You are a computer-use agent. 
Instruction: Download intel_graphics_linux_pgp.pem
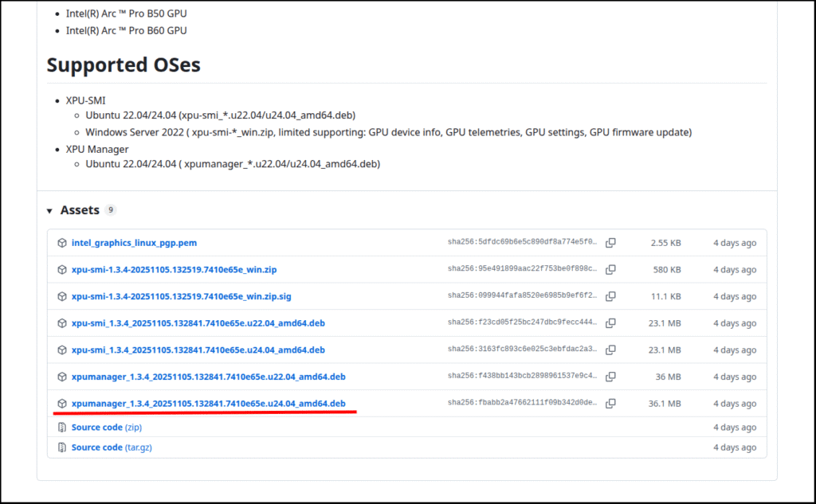tap(134, 243)
